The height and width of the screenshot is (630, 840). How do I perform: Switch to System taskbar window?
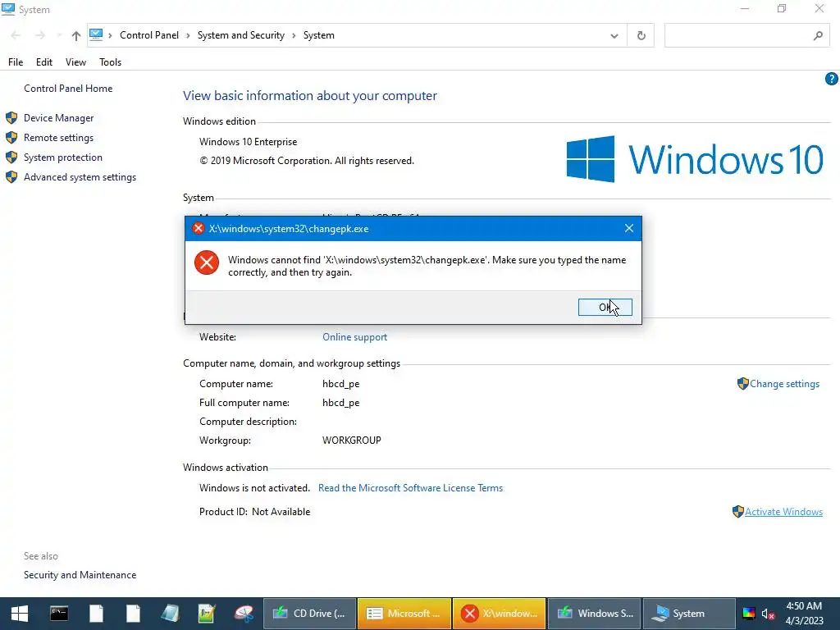click(689, 614)
